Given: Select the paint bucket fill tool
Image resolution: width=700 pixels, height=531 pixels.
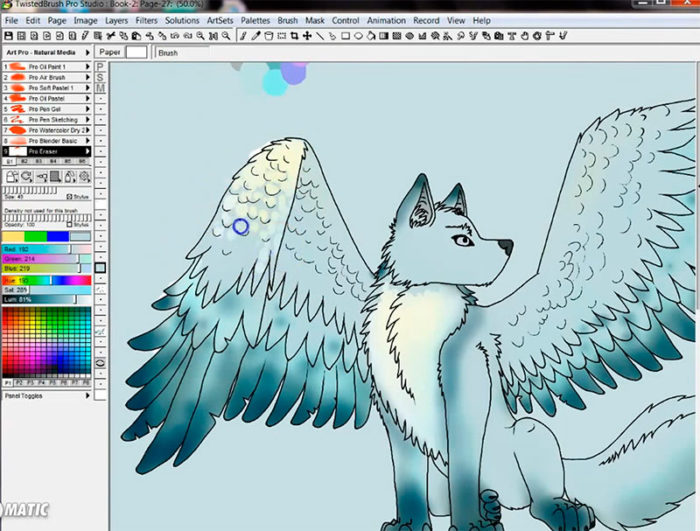Looking at the screenshot, I should coord(268,36).
